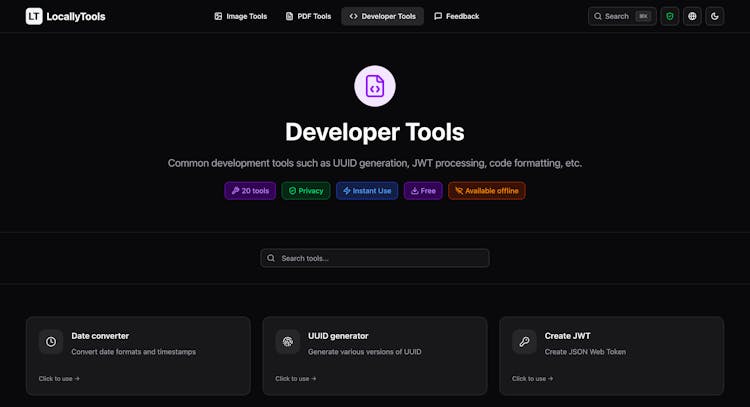The height and width of the screenshot is (407, 750).
Task: Click the LocallyTools LT logo icon
Action: click(x=34, y=16)
